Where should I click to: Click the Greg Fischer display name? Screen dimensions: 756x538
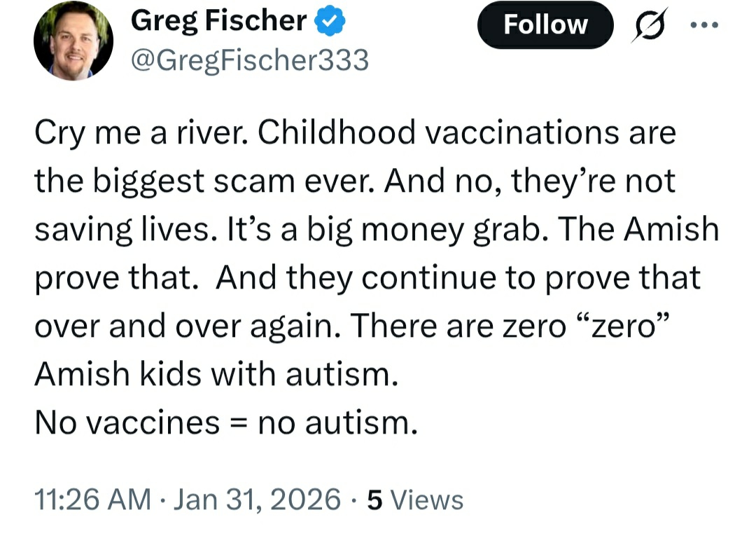[219, 22]
